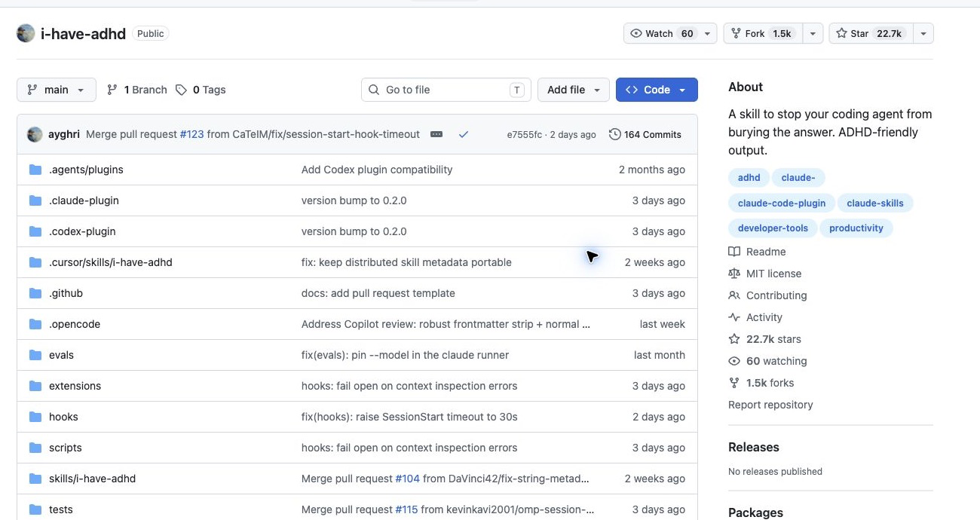Open the ayghri username link
980x520 pixels.
[x=64, y=134]
